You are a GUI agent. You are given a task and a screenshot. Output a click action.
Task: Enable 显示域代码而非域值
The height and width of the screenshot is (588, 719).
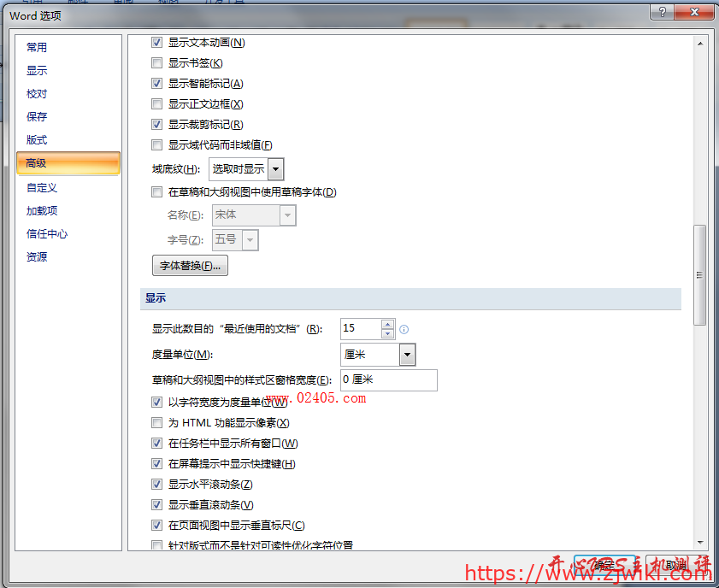[156, 144]
